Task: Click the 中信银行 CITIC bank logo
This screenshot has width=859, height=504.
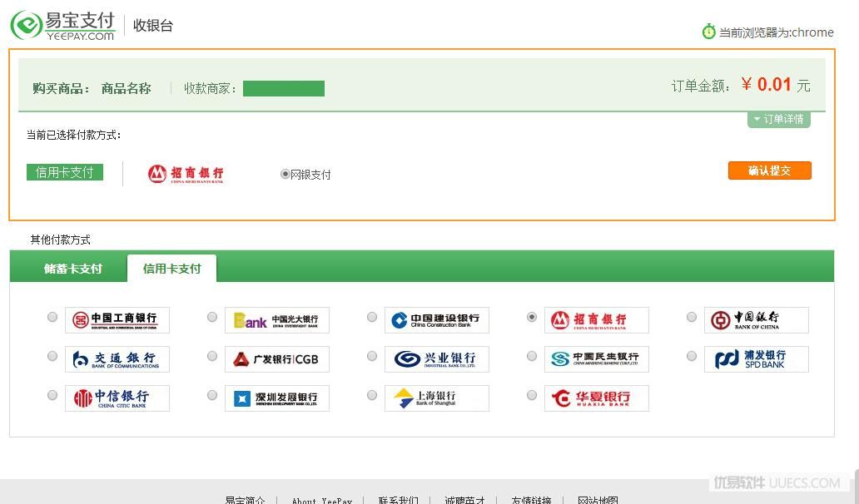Action: 117,398
